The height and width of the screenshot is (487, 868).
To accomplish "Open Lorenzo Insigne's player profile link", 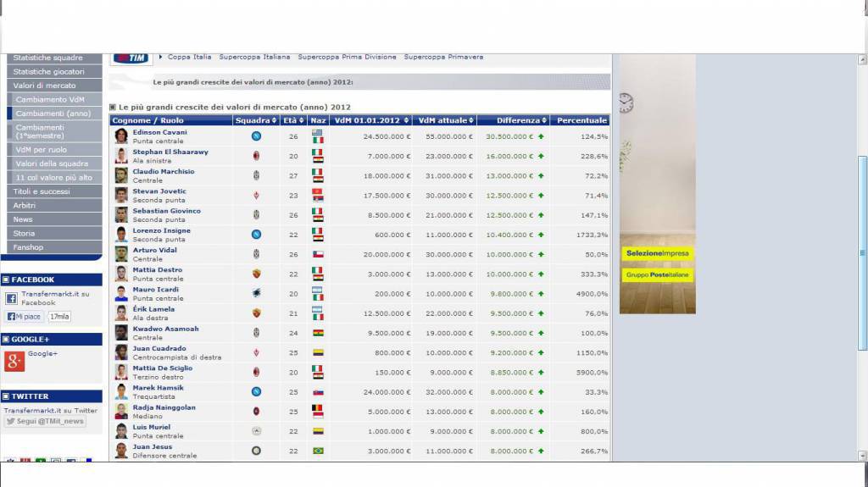I will [161, 230].
